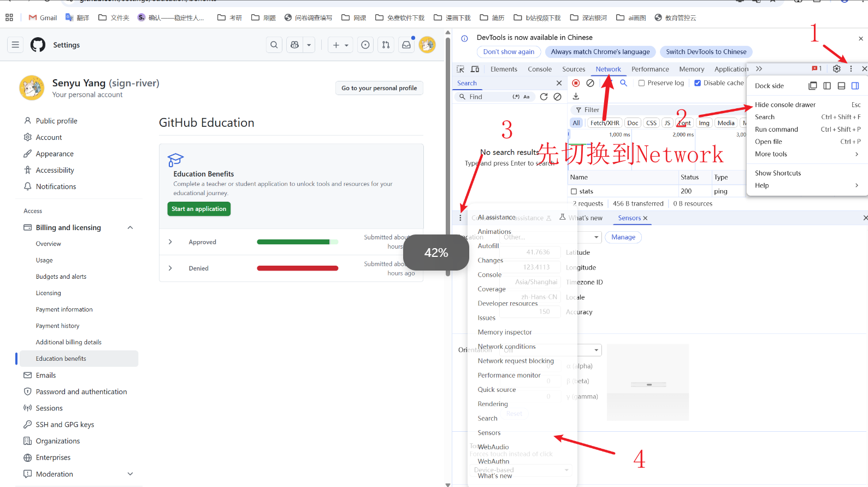Select the CSS filter chip
Screen dimensions: 868x487
click(651, 123)
